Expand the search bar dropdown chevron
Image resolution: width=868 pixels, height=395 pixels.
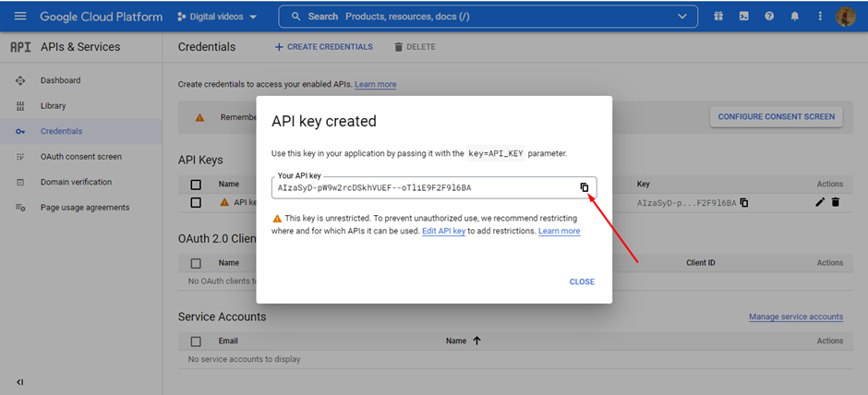click(682, 17)
